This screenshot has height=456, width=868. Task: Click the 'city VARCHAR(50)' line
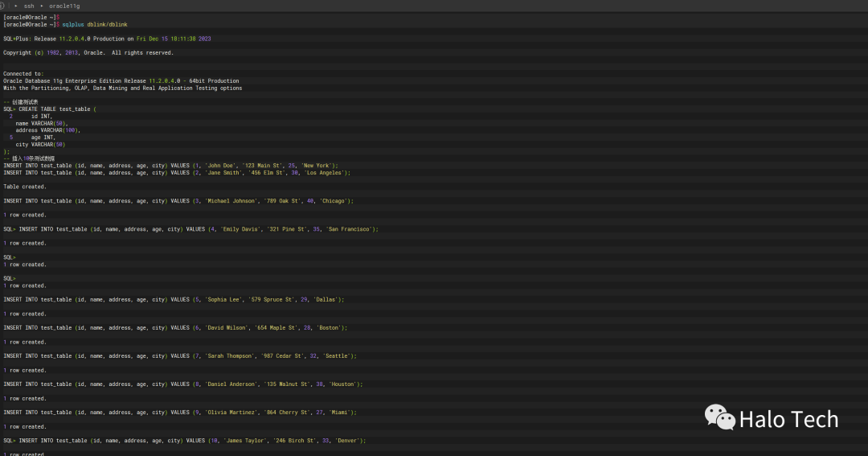tap(40, 145)
